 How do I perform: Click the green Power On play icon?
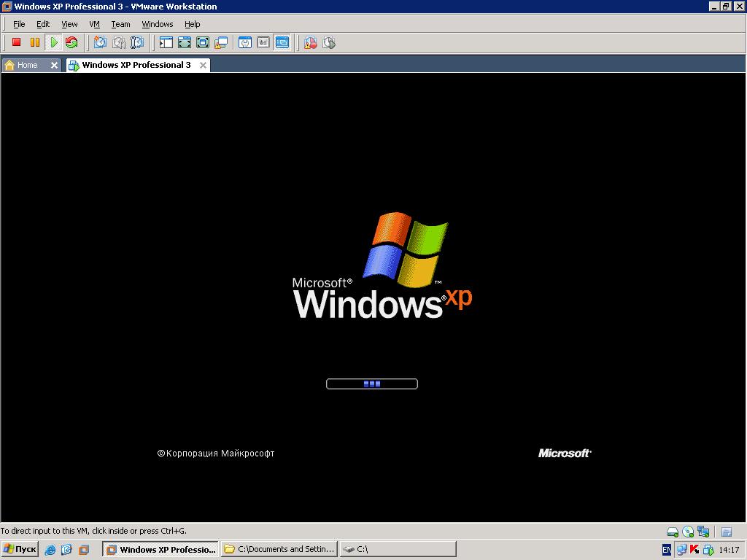click(x=54, y=42)
